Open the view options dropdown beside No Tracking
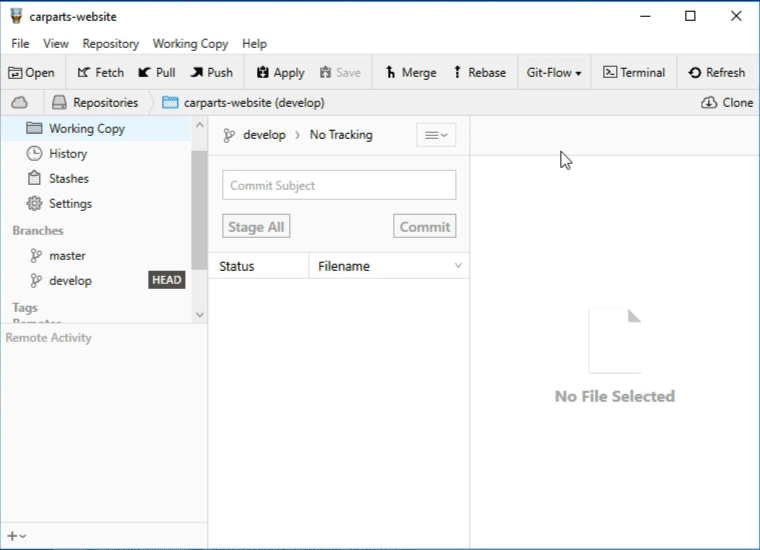Viewport: 760px width, 550px height. [x=435, y=135]
